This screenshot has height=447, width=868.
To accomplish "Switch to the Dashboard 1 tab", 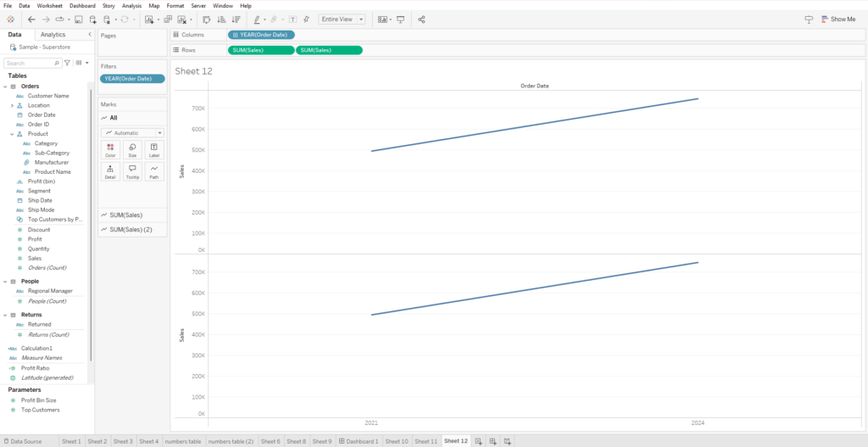I will tap(359, 441).
